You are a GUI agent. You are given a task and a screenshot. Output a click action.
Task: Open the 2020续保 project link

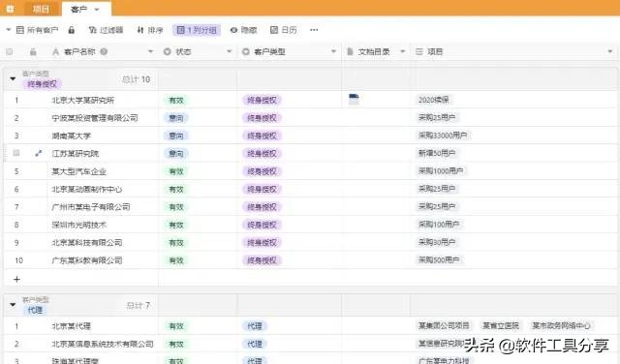[x=434, y=100]
